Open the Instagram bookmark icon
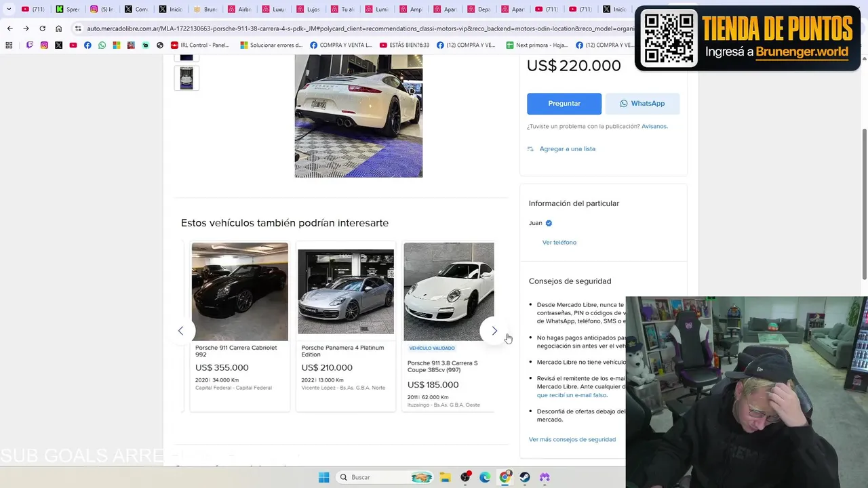868x488 pixels. 44,45
